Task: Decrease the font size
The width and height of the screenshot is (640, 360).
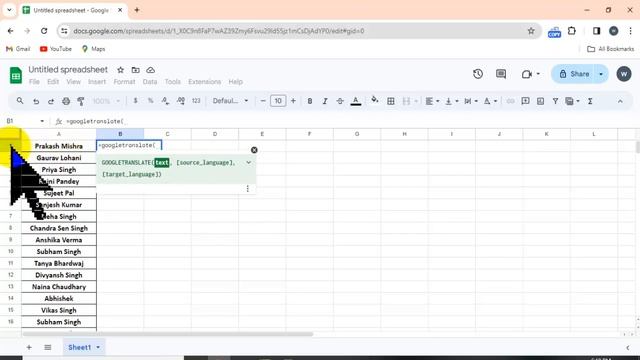Action: pyautogui.click(x=263, y=101)
